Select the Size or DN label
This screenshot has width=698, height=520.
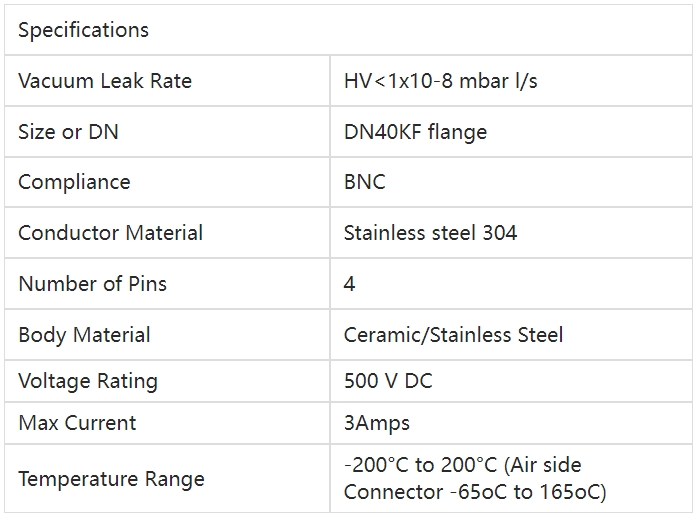pyautogui.click(x=68, y=132)
